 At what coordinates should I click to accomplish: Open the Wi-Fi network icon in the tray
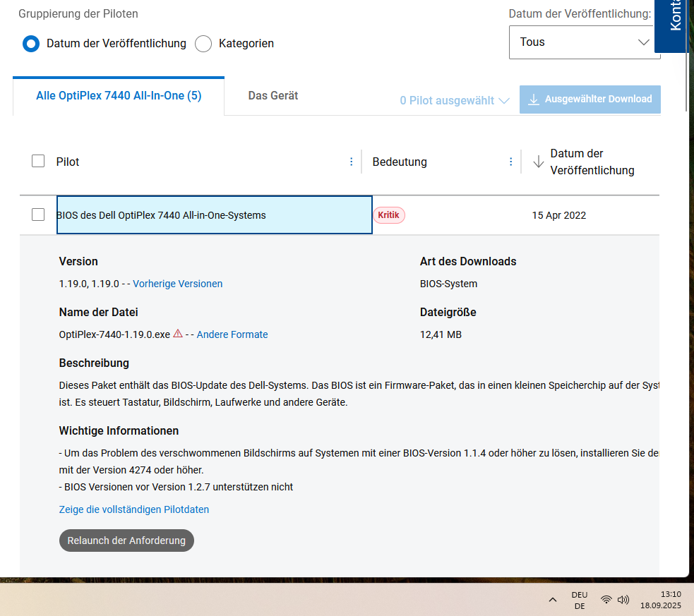(x=606, y=600)
